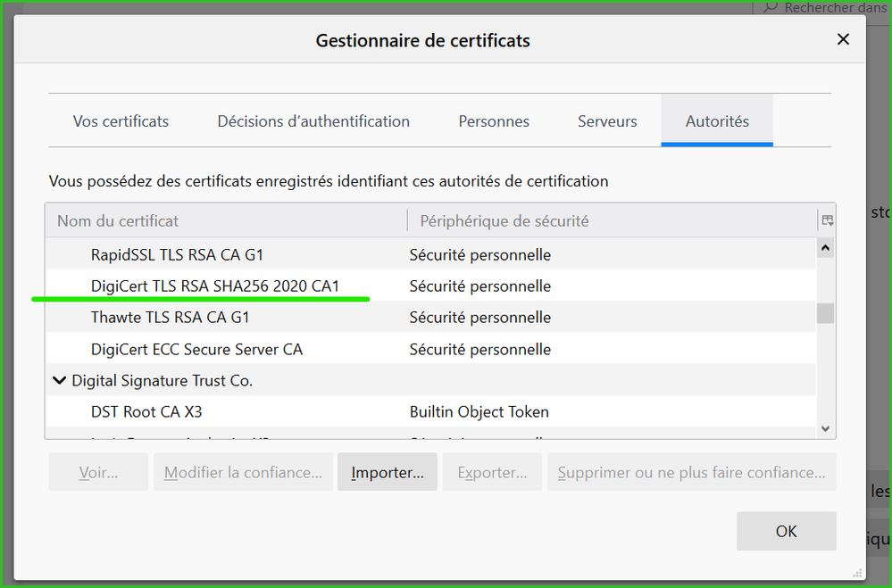The width and height of the screenshot is (892, 588).
Task: Collapse the Digital Signature Trust Co. group
Action: click(x=59, y=381)
